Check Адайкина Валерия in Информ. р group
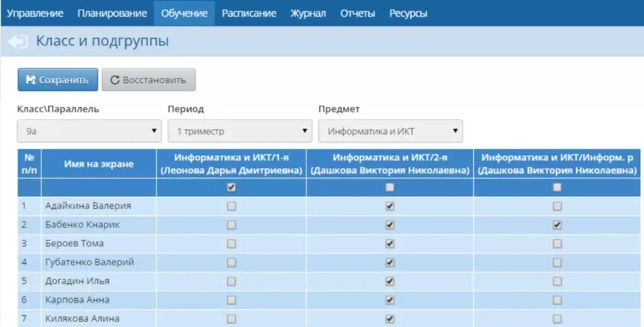This screenshot has height=327, width=644. pos(557,206)
